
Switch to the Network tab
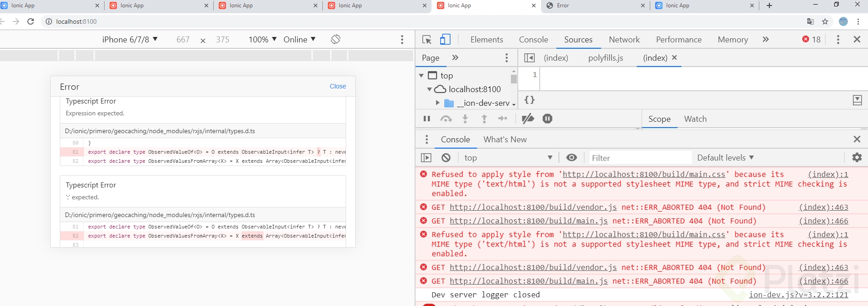(x=624, y=40)
